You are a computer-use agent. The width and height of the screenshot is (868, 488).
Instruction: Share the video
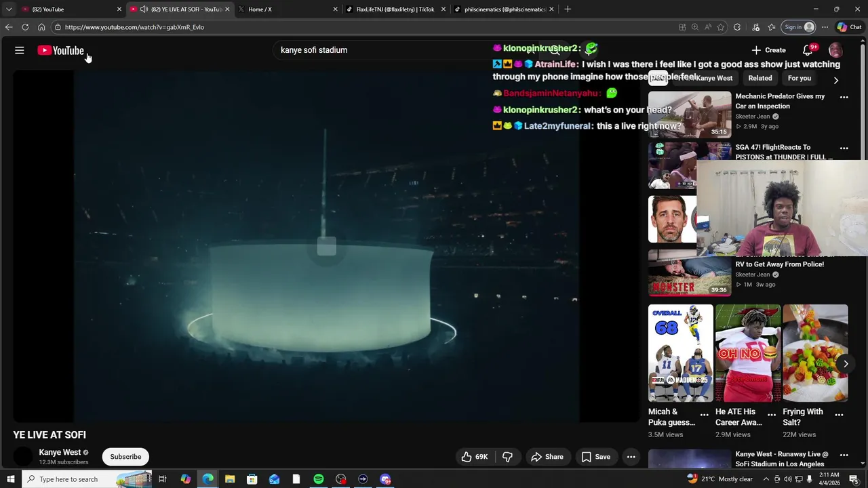[547, 457]
